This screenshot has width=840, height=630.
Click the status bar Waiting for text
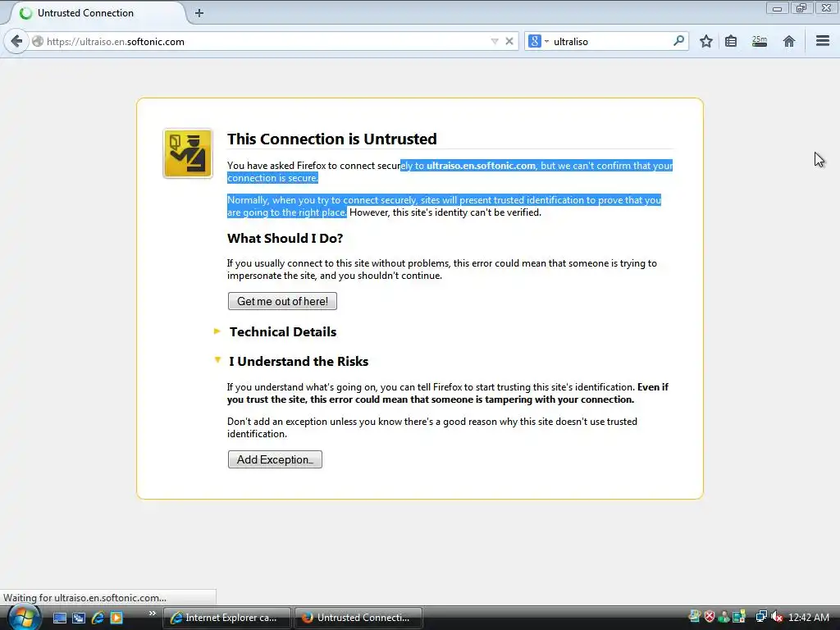coord(84,598)
